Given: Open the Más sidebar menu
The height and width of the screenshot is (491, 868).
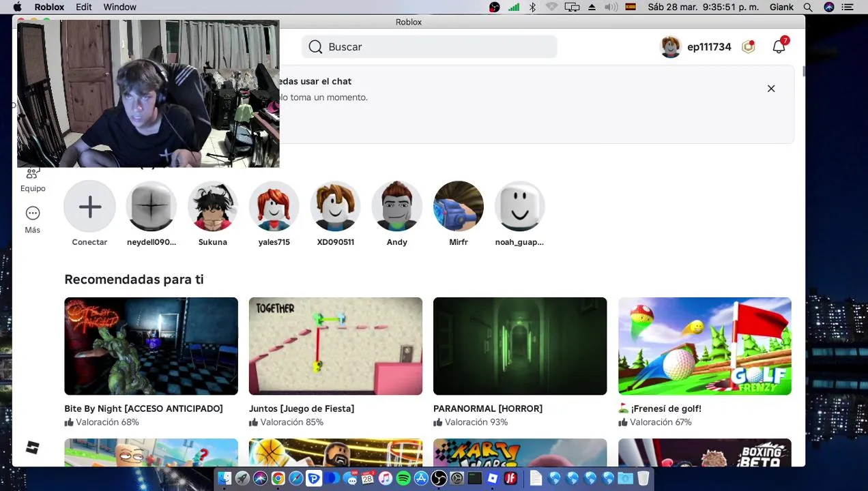Looking at the screenshot, I should pos(32,220).
